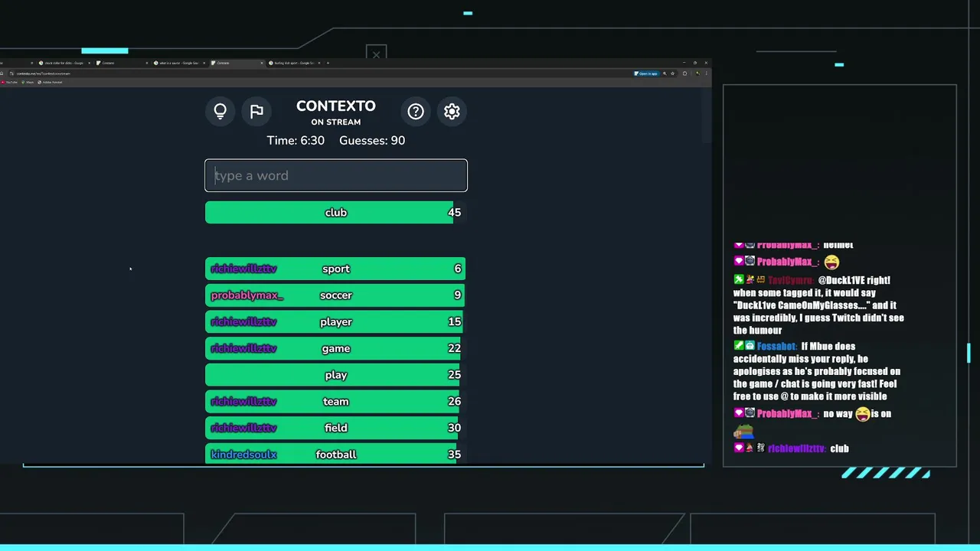Click the browser address bar URL

(x=44, y=73)
